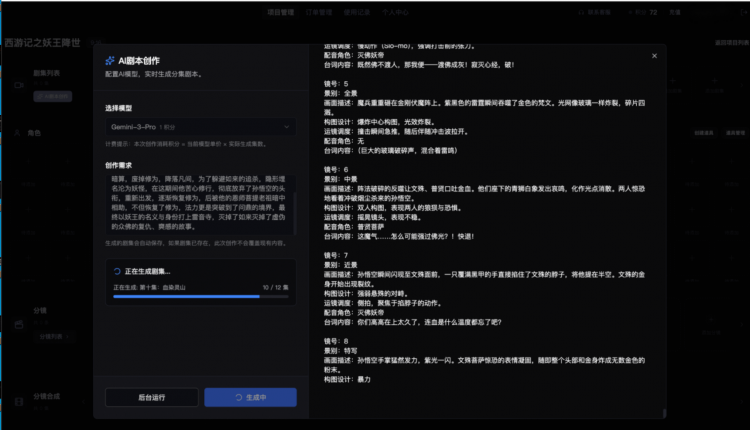Click the 运镜调度：摇晃镜头 line
Image resolution: width=750 pixels, height=430 pixels.
373,217
